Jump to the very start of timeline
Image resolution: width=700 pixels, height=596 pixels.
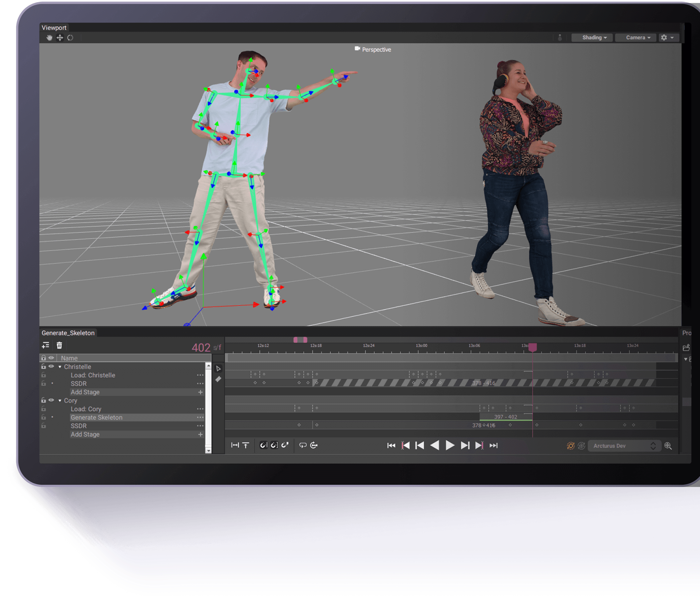pyautogui.click(x=391, y=446)
